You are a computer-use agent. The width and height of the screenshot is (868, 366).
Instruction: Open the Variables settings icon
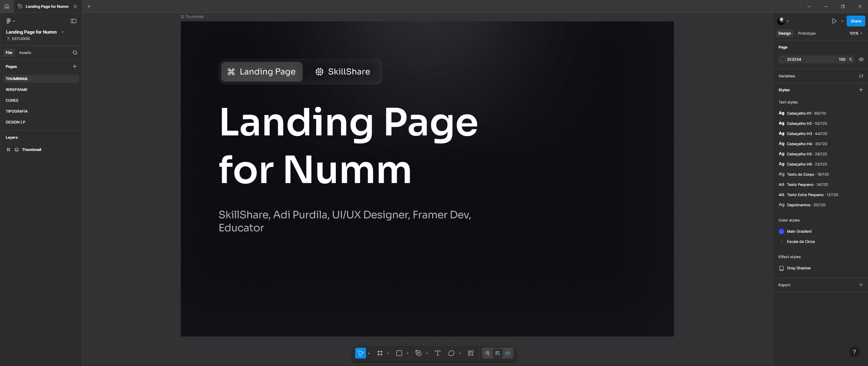(861, 76)
